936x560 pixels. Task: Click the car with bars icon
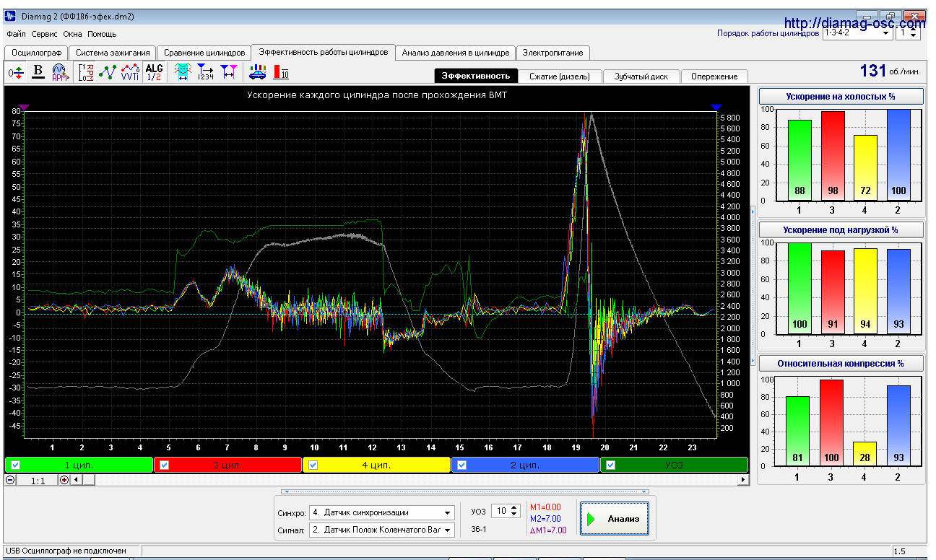tap(257, 72)
